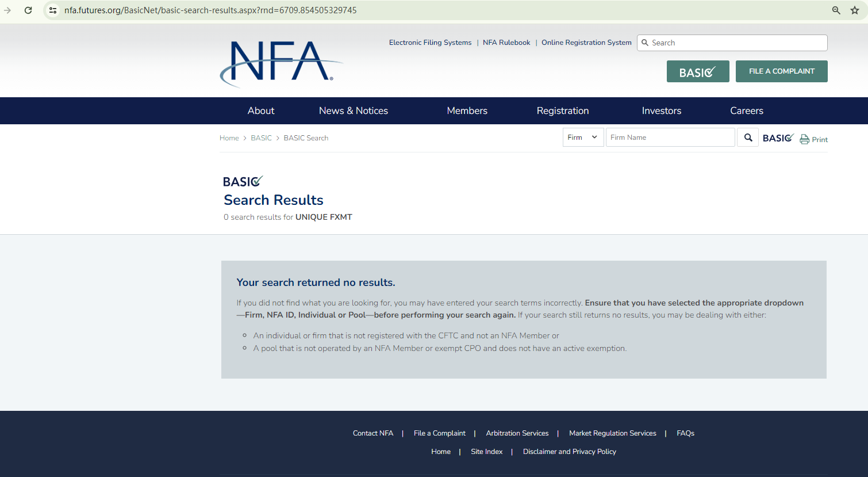Bookmark this page with star icon
Viewport: 868px width, 477px height.
point(855,10)
